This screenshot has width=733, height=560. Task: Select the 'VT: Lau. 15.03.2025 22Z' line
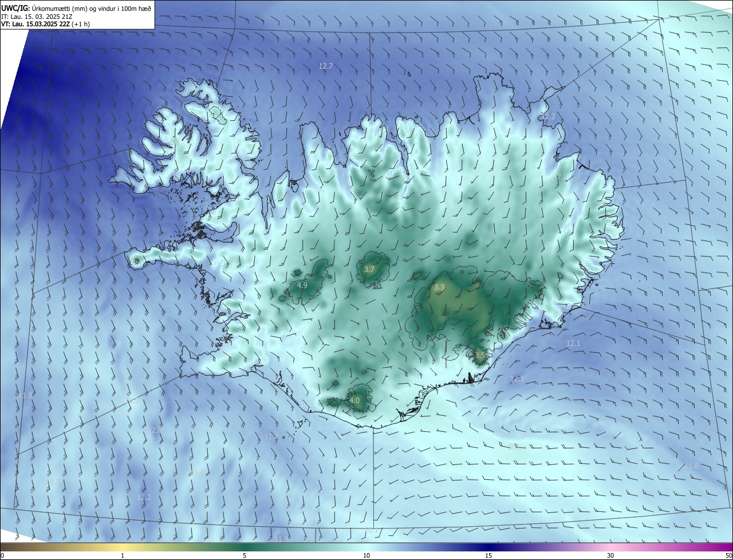click(36, 24)
